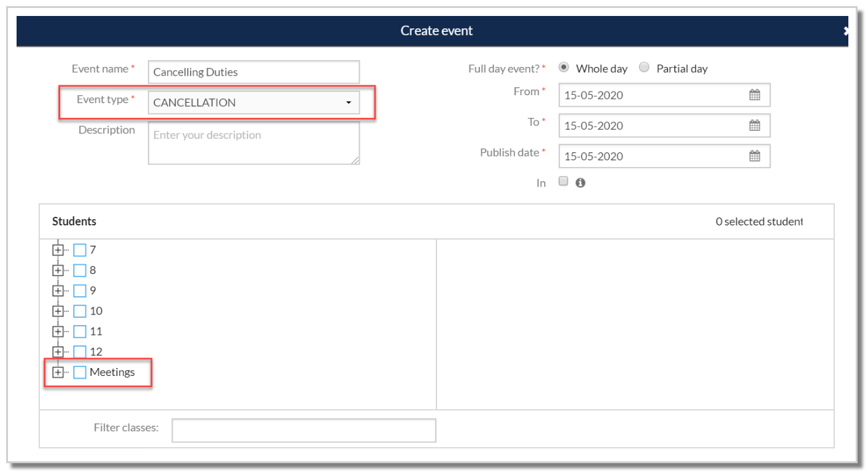Viewport: 868px width, 473px height.
Task: Open the Publish date calendar picker icon
Action: point(754,156)
